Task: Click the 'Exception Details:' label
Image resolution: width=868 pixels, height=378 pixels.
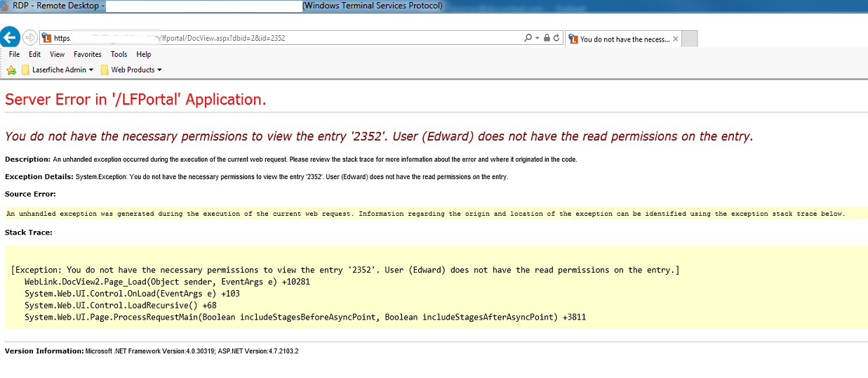Action: point(39,176)
